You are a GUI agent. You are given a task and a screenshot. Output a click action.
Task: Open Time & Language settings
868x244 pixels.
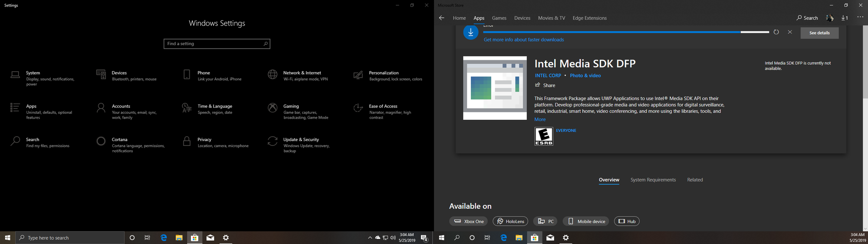point(208,109)
